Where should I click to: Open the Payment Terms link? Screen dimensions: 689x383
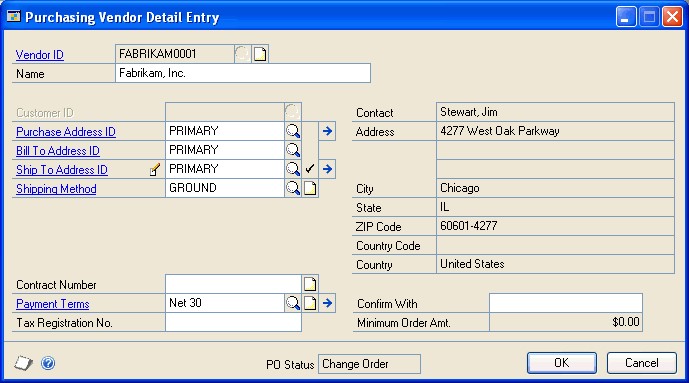coord(53,304)
